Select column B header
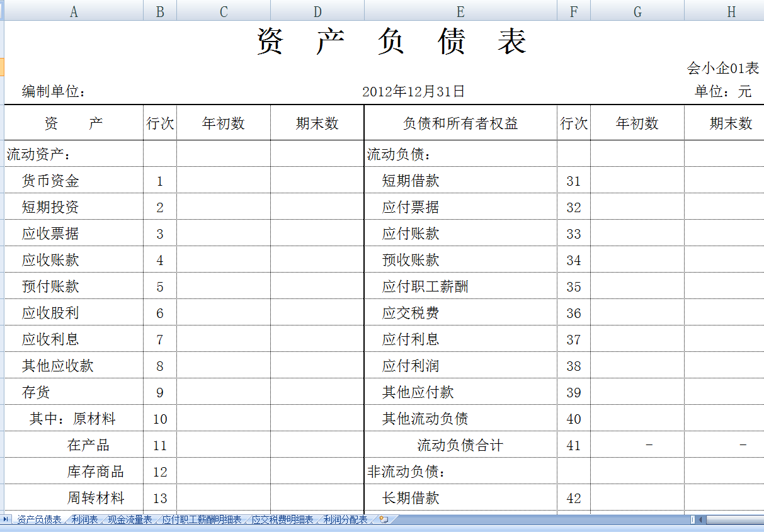764x532 pixels. click(160, 12)
